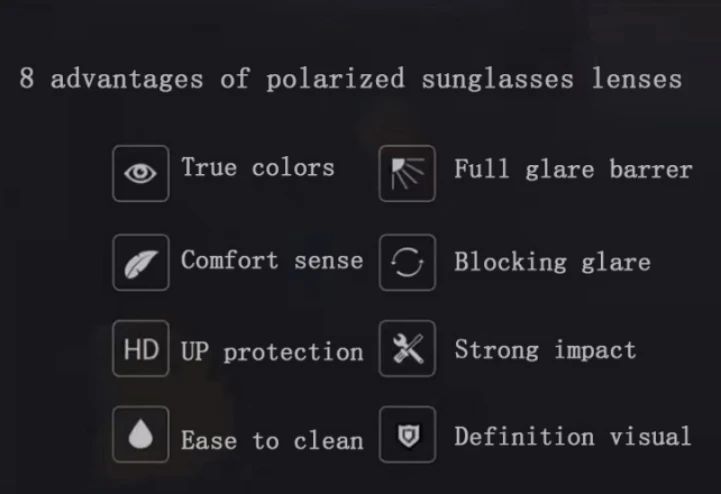Click the Blocking glare text
The width and height of the screenshot is (721, 494).
pos(552,262)
